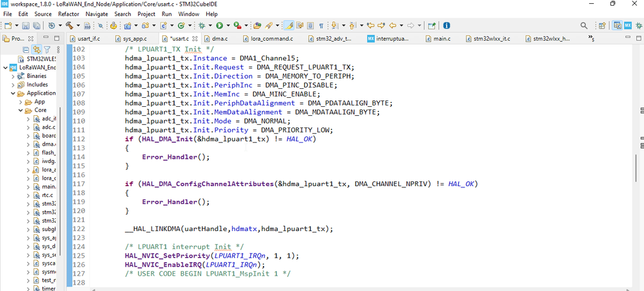Click line number 117 in the gutter
The height and width of the screenshot is (291, 644).
(x=79, y=184)
